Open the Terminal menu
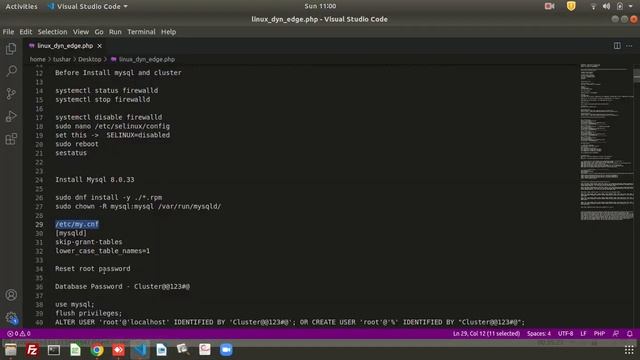640x360 pixels. pos(141,32)
